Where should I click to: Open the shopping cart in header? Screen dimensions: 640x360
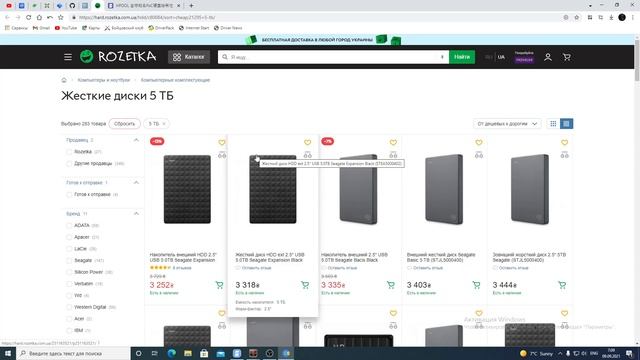pyautogui.click(x=567, y=57)
